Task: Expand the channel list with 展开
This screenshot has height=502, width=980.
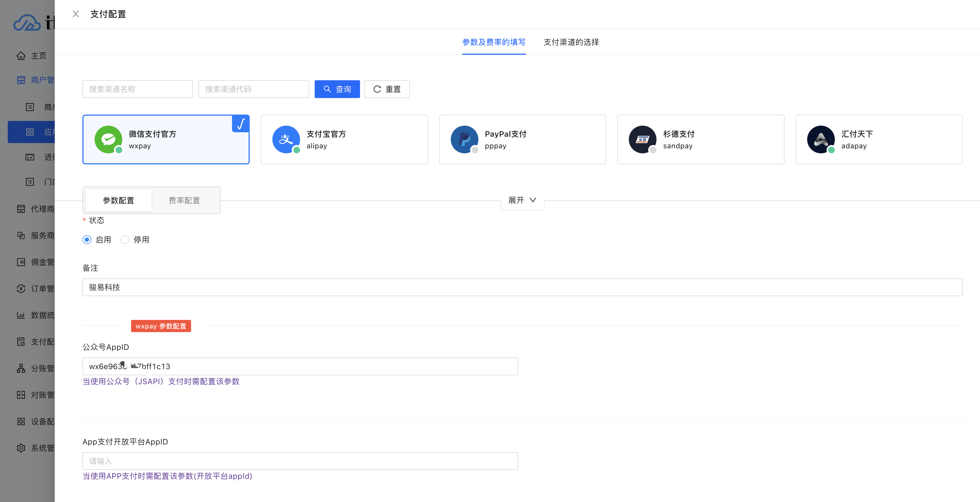Action: pyautogui.click(x=522, y=200)
